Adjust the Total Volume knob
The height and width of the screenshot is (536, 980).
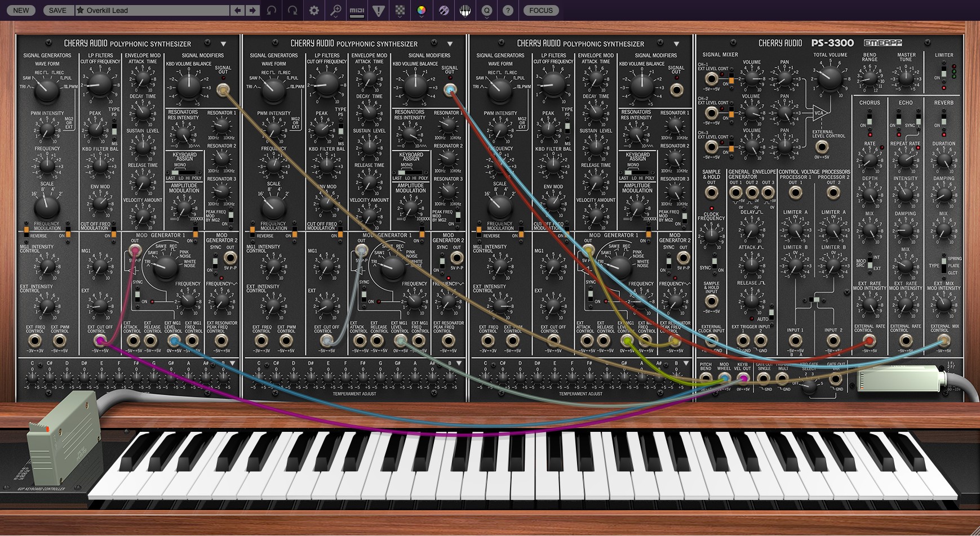[x=830, y=79]
